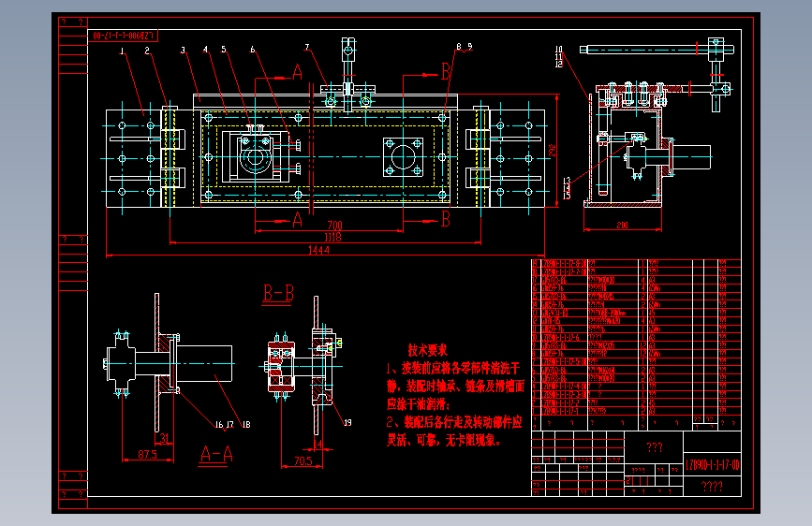Pick the 1444 overall length dimension
Image resolution: width=812 pixels, height=526 pixels.
click(319, 250)
